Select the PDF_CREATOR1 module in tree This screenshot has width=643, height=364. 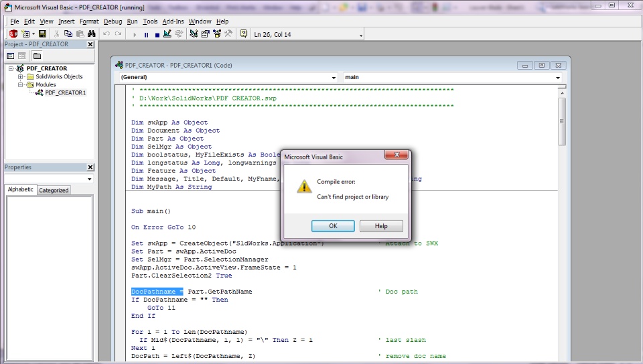coord(65,92)
